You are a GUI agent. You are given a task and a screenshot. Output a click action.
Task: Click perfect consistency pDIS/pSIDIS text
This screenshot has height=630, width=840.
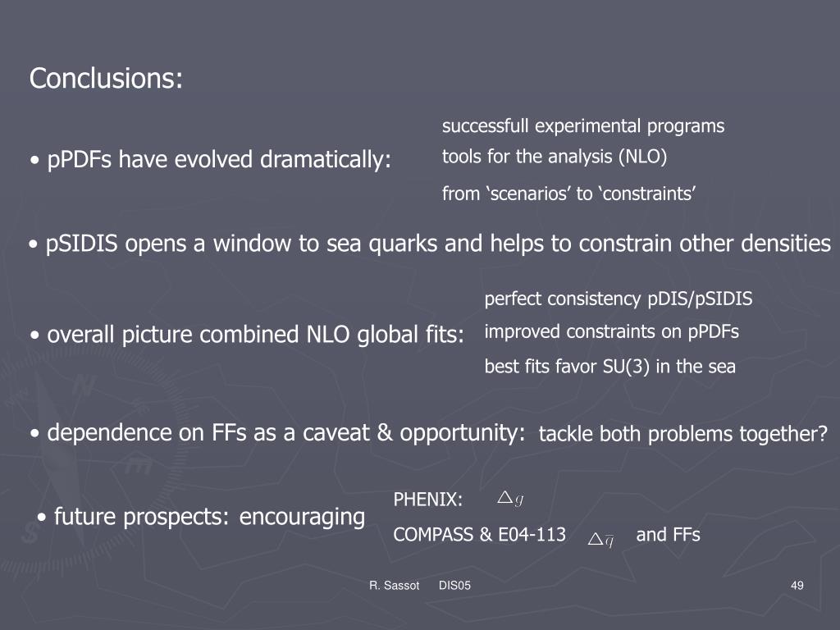coord(619,299)
